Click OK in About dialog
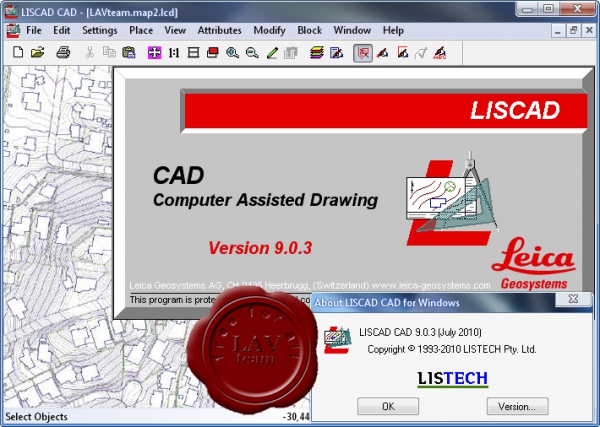This screenshot has width=600, height=427. click(388, 406)
